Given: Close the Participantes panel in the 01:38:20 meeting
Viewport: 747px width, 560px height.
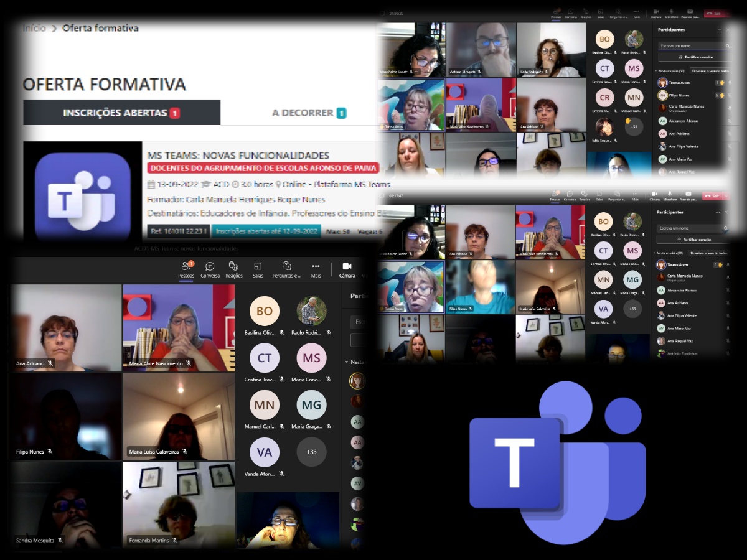Looking at the screenshot, I should pyautogui.click(x=728, y=29).
